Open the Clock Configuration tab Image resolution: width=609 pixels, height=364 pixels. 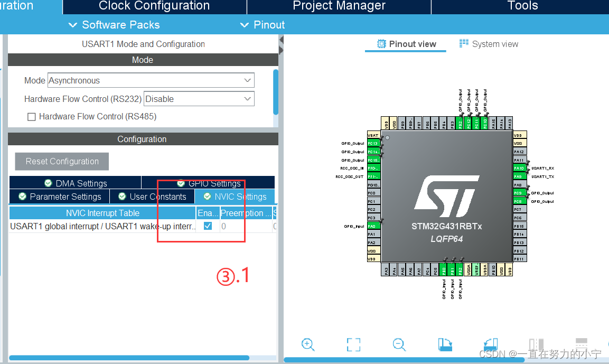[154, 6]
